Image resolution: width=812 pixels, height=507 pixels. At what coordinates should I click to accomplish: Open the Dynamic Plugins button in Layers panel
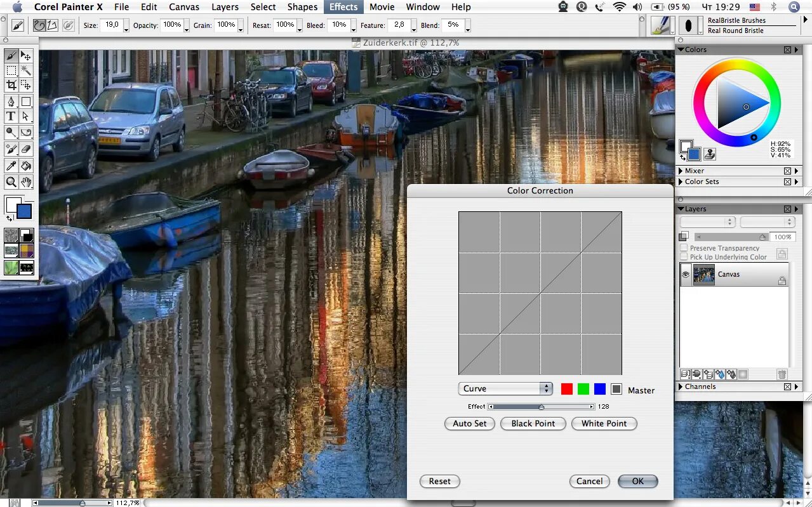click(x=696, y=374)
